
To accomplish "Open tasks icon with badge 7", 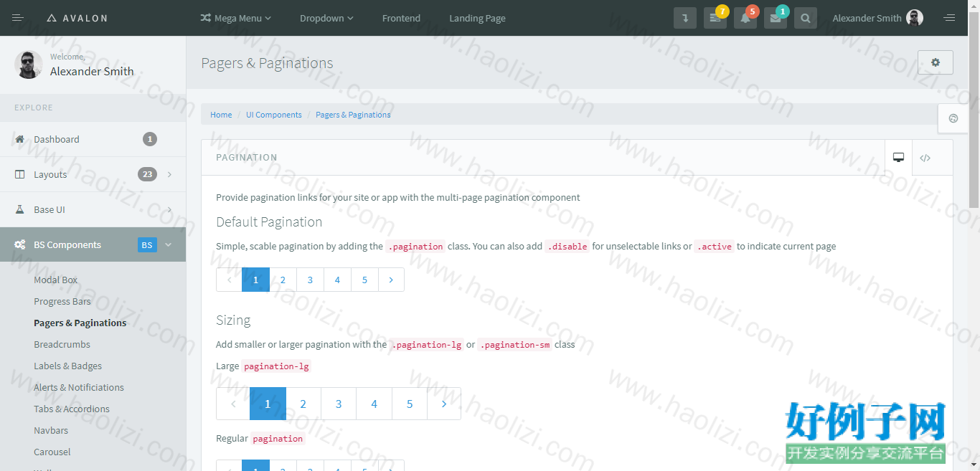I will coord(715,18).
